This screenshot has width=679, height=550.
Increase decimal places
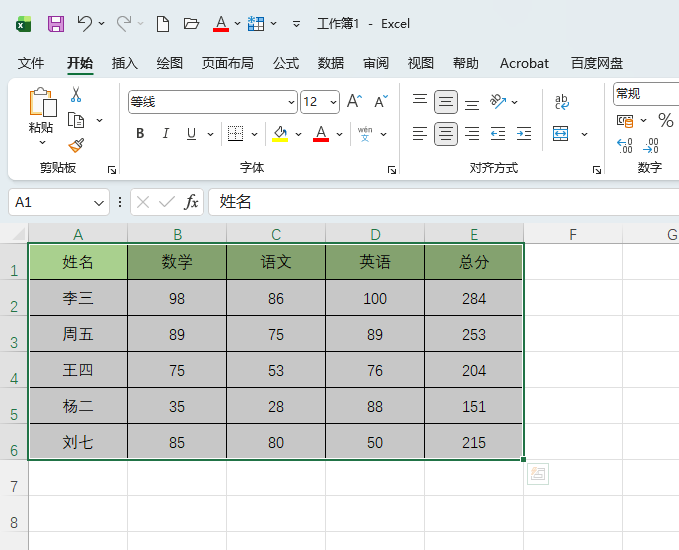click(625, 146)
